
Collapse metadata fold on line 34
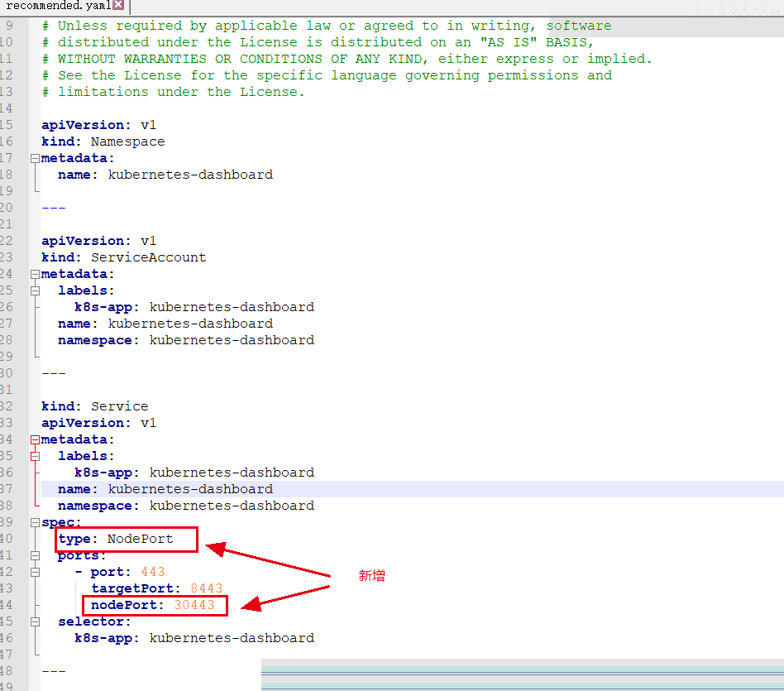(35, 439)
